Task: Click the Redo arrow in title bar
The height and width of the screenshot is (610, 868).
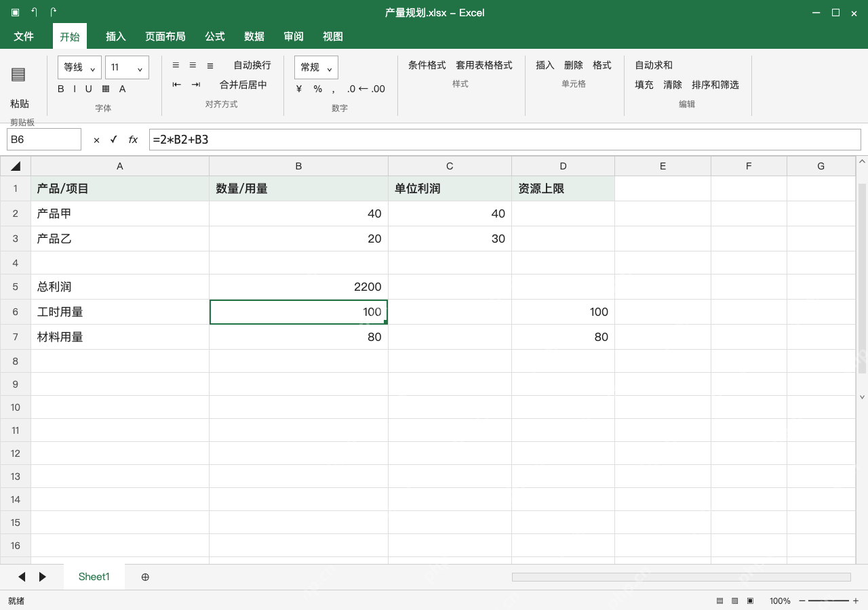Action: (54, 12)
